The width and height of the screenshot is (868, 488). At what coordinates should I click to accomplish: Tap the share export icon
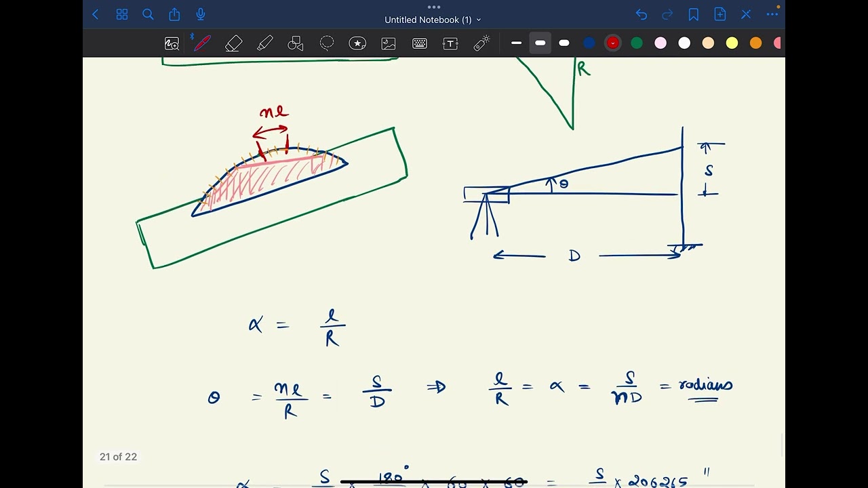coord(174,14)
